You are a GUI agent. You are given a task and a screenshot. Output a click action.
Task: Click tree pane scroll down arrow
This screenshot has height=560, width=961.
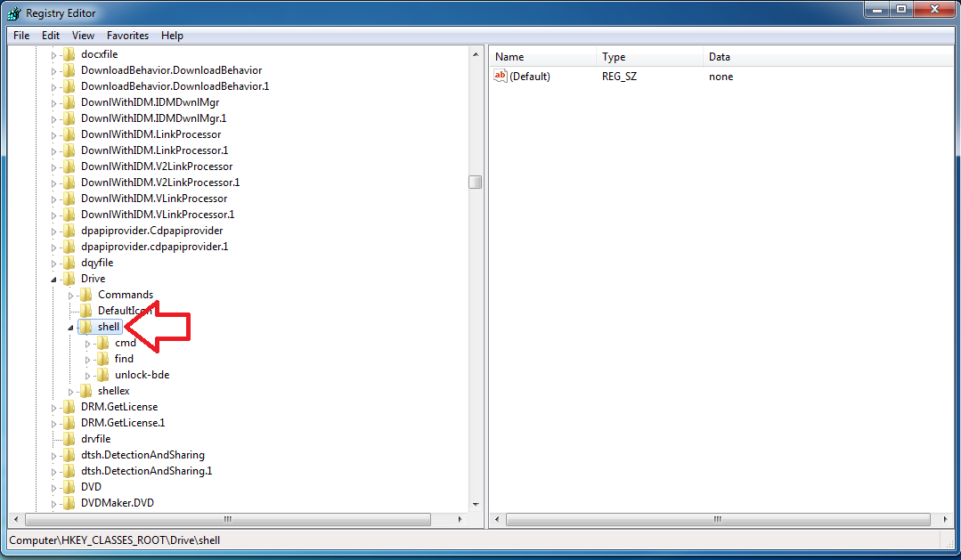pos(476,505)
